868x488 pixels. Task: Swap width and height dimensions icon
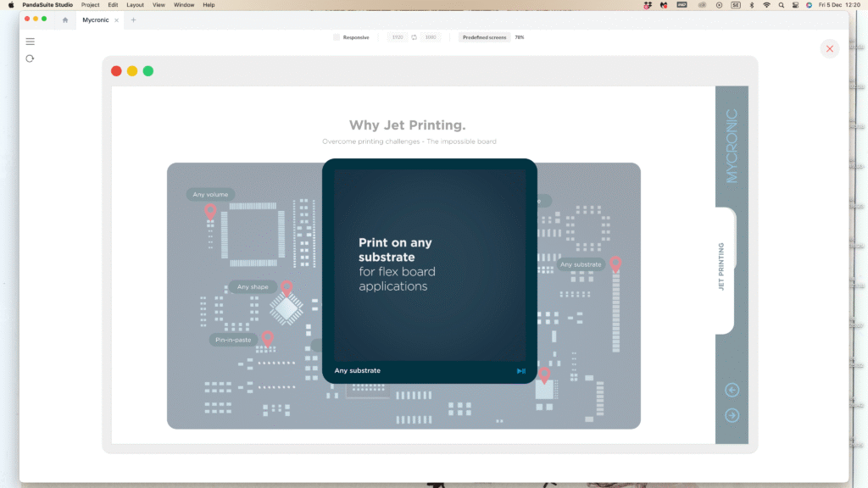coord(415,37)
